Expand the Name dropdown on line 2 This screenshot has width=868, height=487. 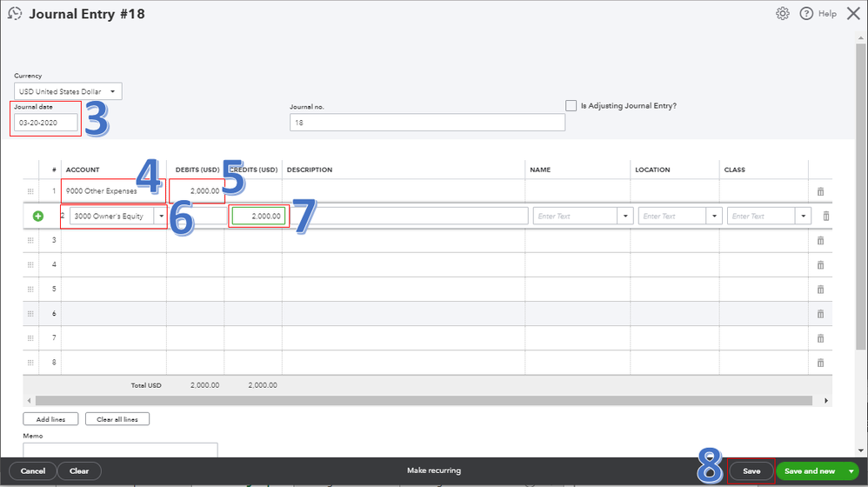click(x=624, y=217)
